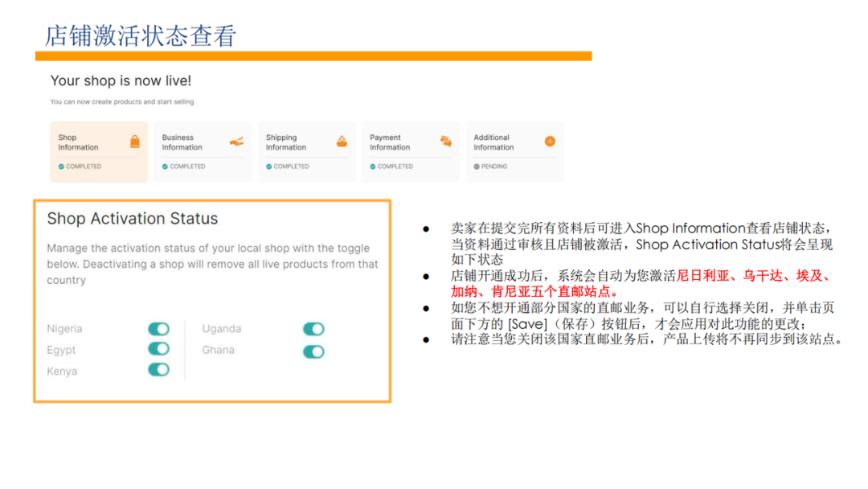
Task: Open the Shipping Information step label
Action: 286,142
